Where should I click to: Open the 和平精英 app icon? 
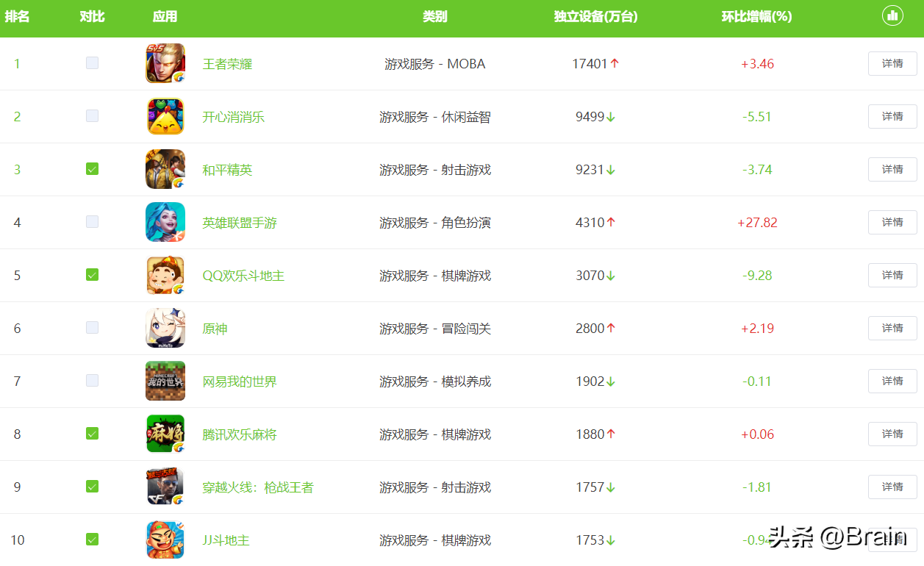click(165, 169)
